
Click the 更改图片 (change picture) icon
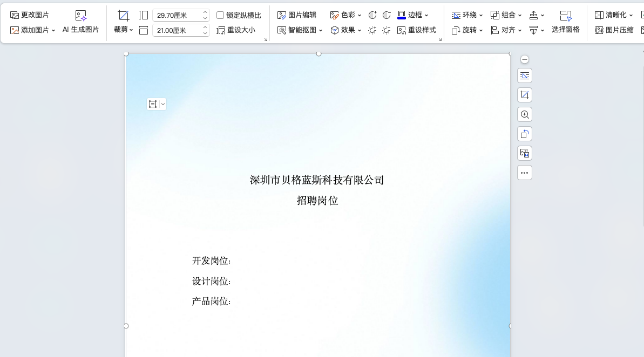click(15, 15)
